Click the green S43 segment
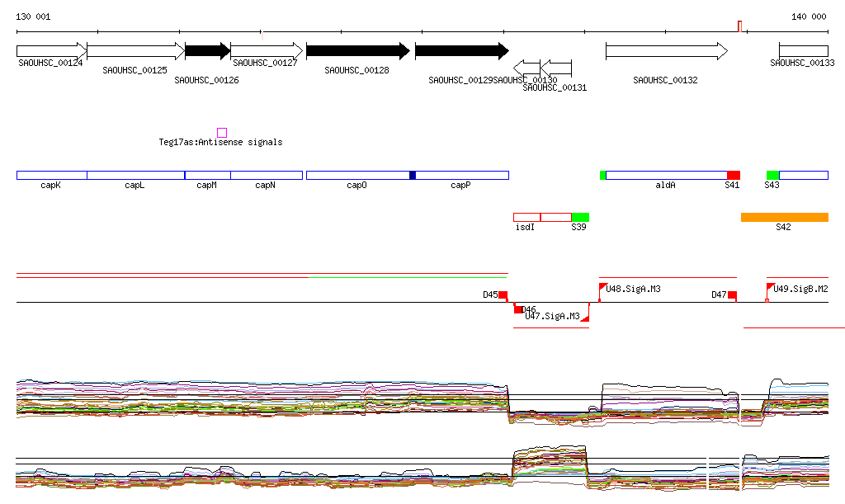Screen dimensions: 845x504 (772, 175)
